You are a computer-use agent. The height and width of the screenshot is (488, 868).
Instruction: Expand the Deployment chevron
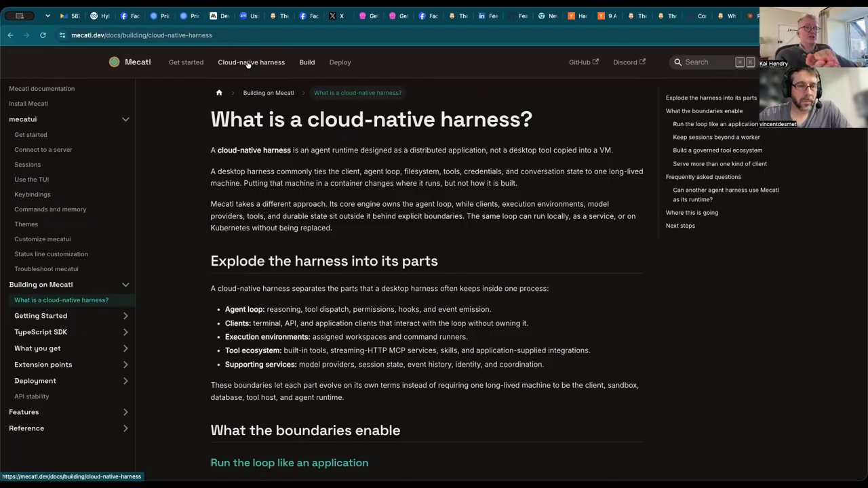click(x=125, y=381)
